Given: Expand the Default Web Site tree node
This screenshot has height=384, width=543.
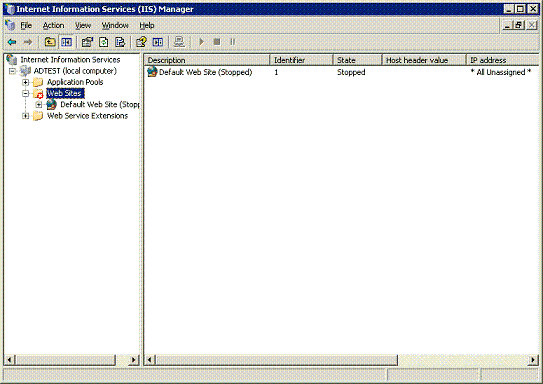Looking at the screenshot, I should tap(39, 105).
